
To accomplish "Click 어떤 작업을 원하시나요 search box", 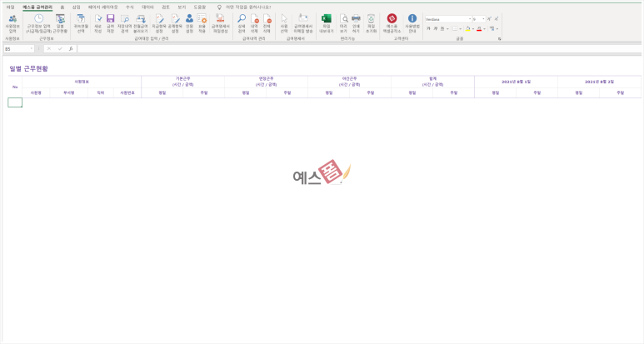I will [248, 7].
